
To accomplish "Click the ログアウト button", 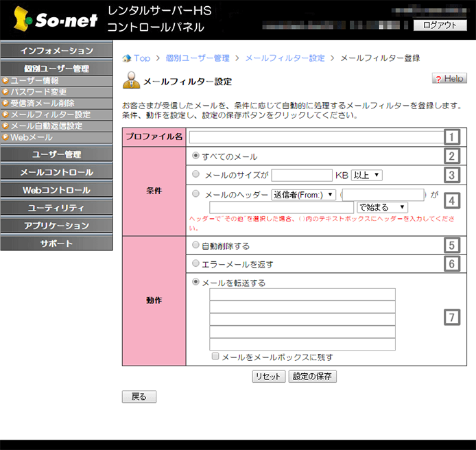I will click(x=440, y=25).
